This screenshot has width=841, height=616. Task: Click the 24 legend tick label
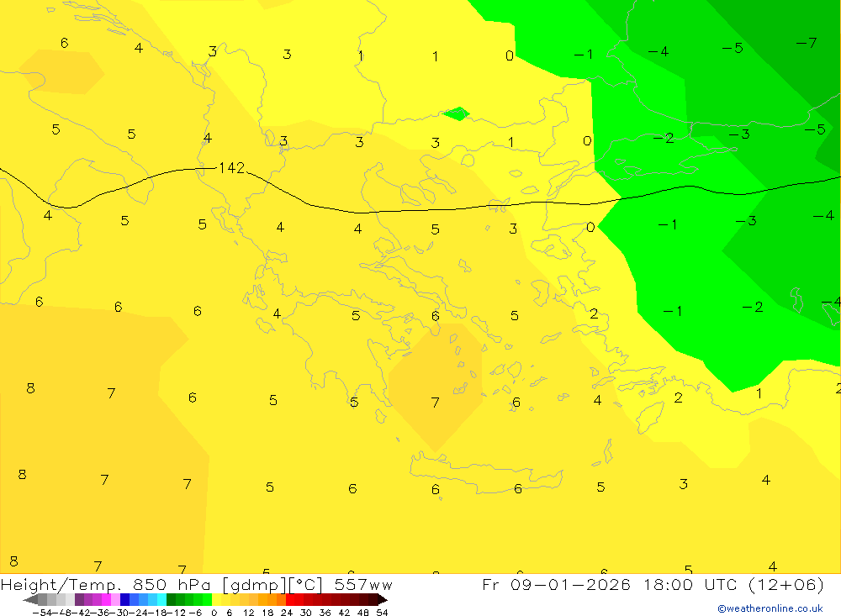click(287, 613)
